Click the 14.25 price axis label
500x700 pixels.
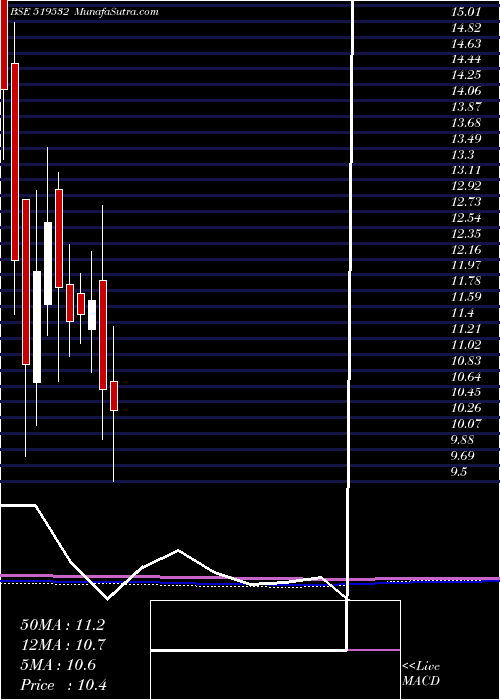coord(466,75)
